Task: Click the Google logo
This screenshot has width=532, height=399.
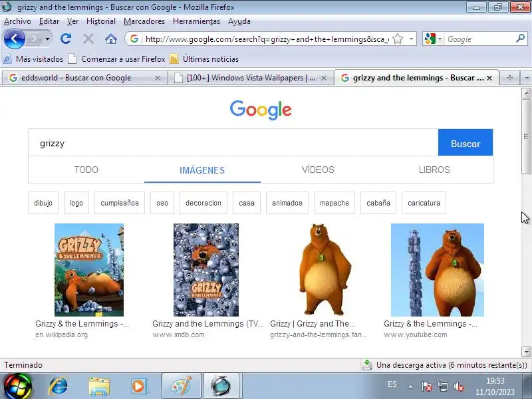Action: point(261,110)
